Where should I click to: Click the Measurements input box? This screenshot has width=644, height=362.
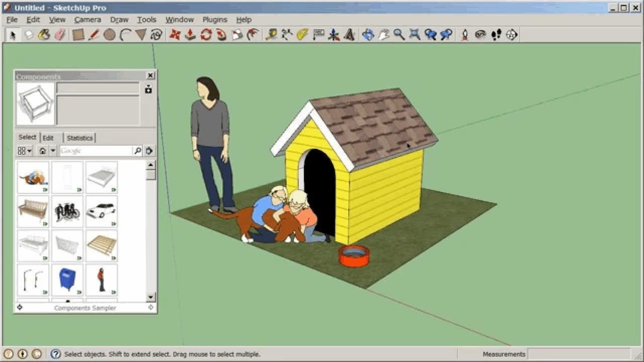(x=579, y=354)
